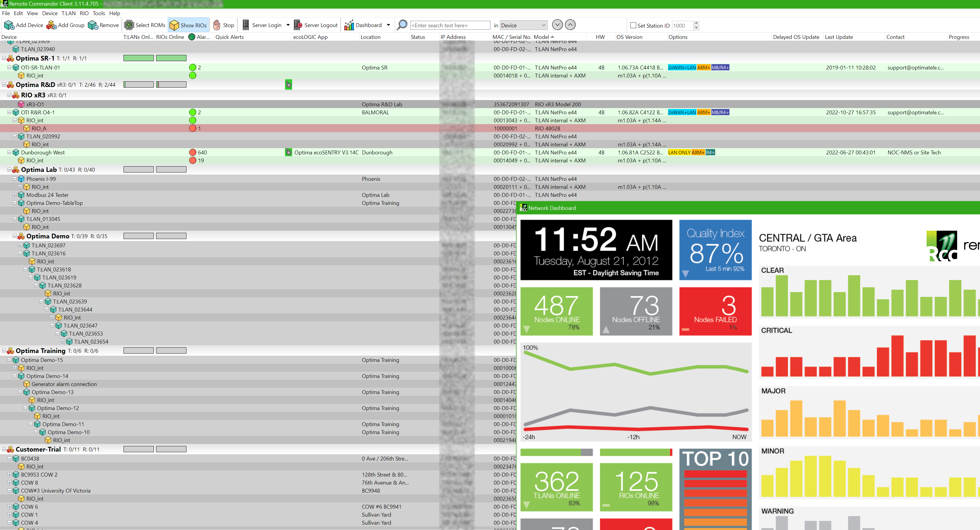This screenshot has height=530, width=980.
Task: Open the Server Login dropdown arrow
Action: [x=288, y=25]
